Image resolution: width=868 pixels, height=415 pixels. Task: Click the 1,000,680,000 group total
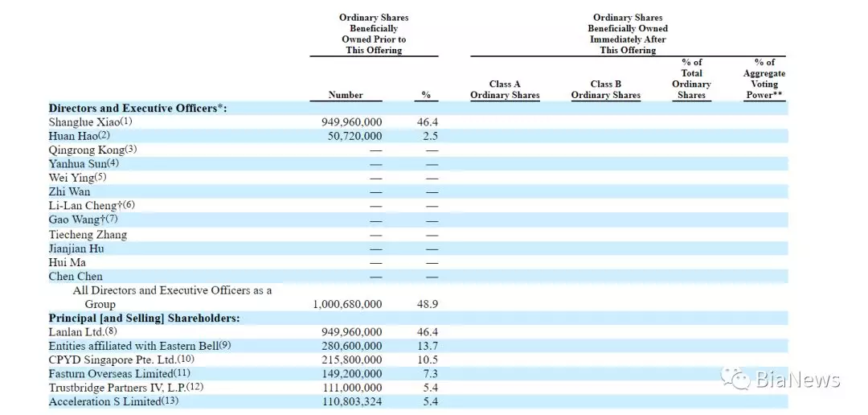click(347, 304)
